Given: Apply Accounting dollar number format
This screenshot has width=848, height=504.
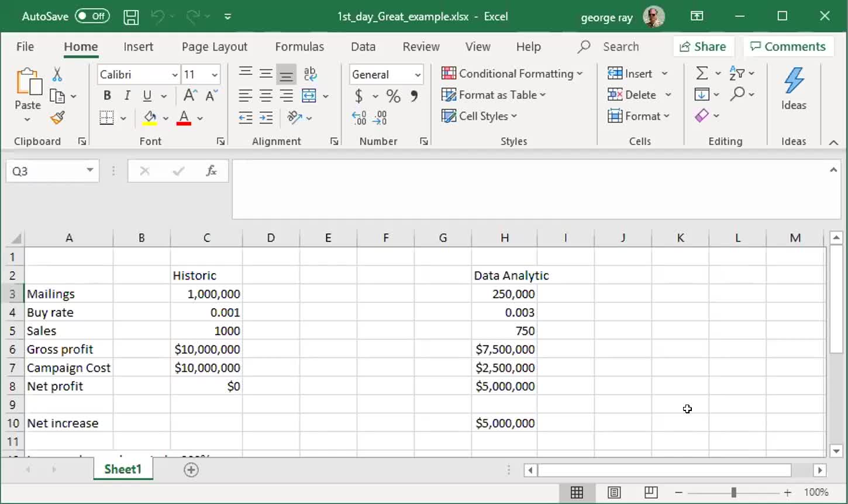Looking at the screenshot, I should tap(359, 96).
